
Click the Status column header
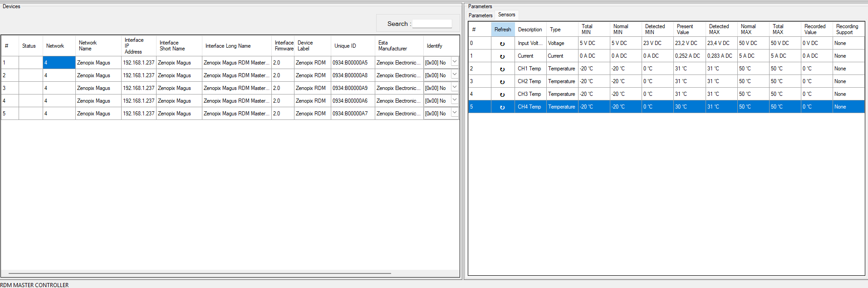30,46
